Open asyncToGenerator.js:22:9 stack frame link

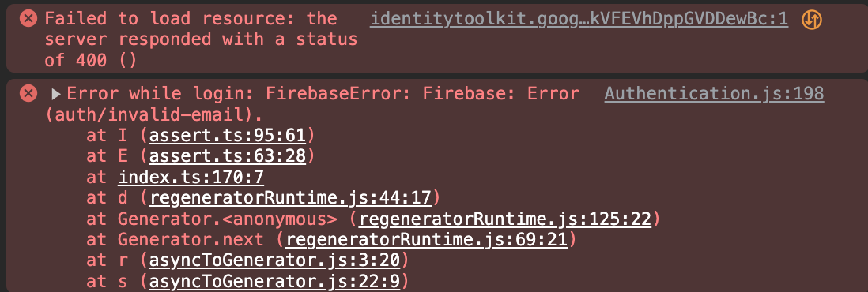point(274,282)
